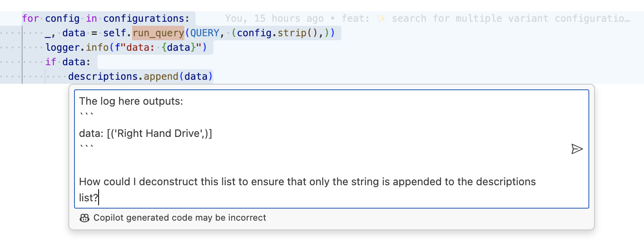Click the 'Copilot generated code may be incorrect' text
644x244 pixels.
[x=180, y=218]
